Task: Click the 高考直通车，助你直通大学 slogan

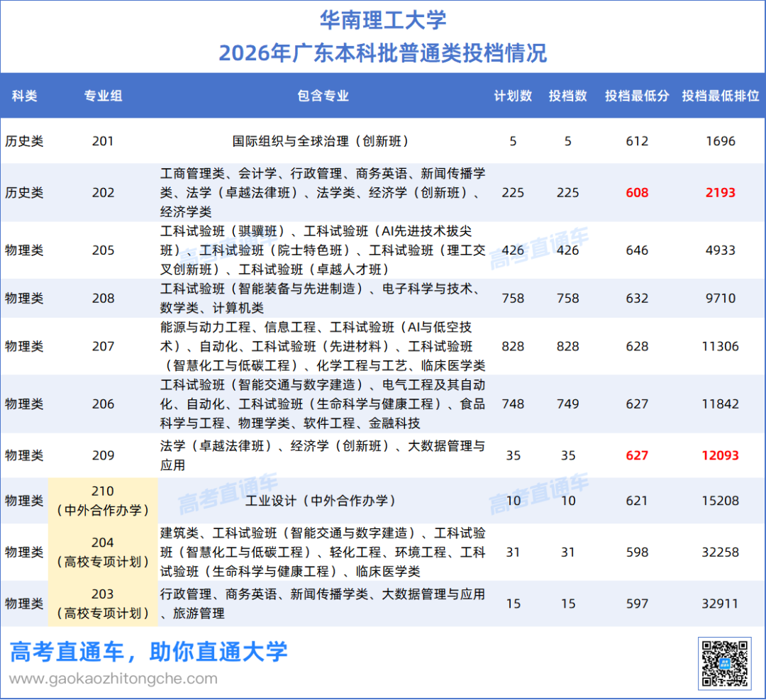Action: pos(148,652)
